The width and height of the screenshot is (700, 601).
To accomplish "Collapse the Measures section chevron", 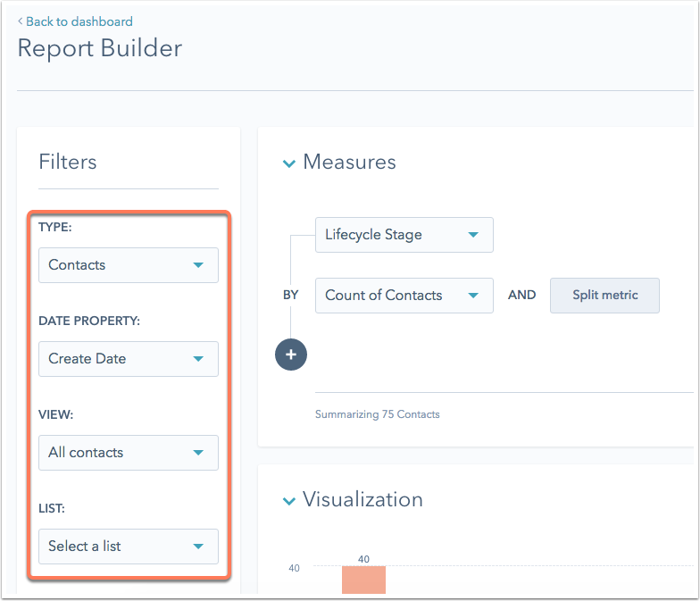I will [x=289, y=163].
